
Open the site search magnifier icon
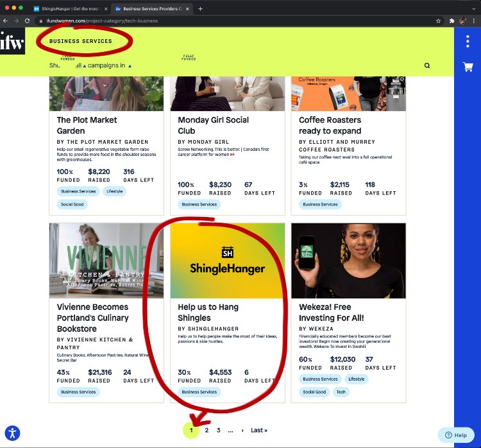pos(427,65)
